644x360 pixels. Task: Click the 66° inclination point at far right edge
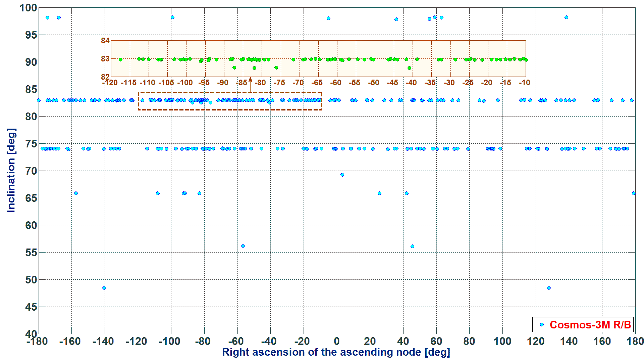(x=634, y=193)
